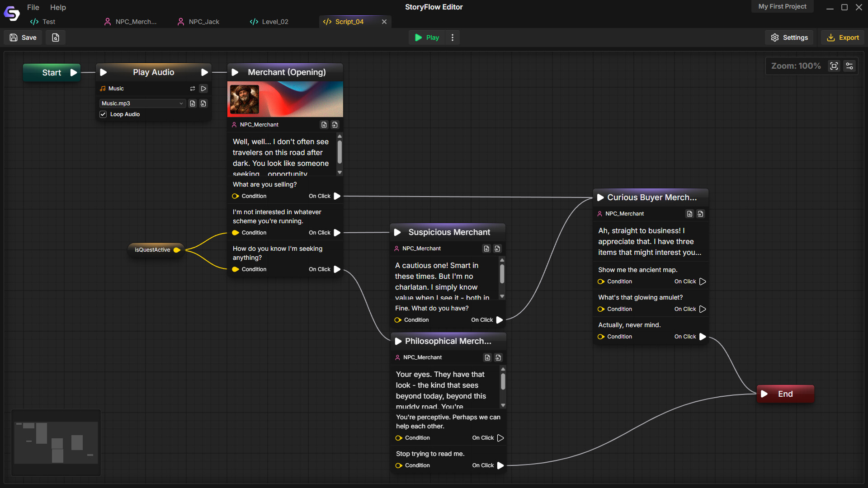Click the preview play icon next to Music
The height and width of the screenshot is (488, 868).
[203, 89]
